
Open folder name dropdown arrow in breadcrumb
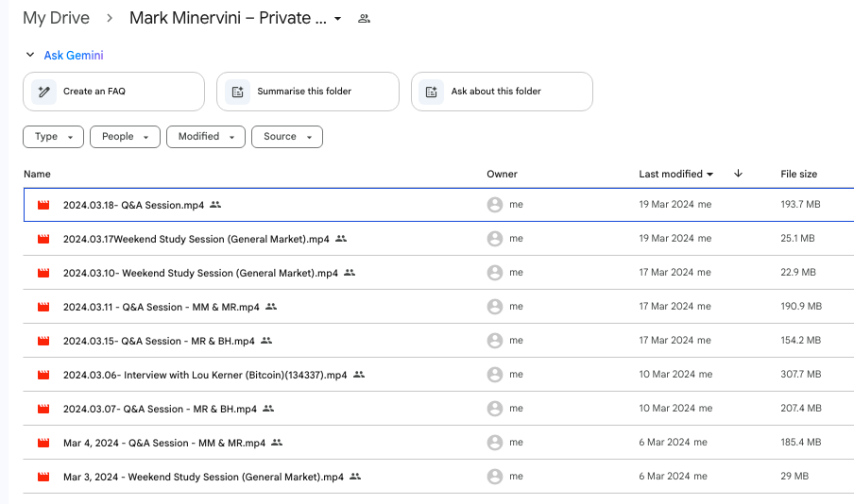pos(337,19)
